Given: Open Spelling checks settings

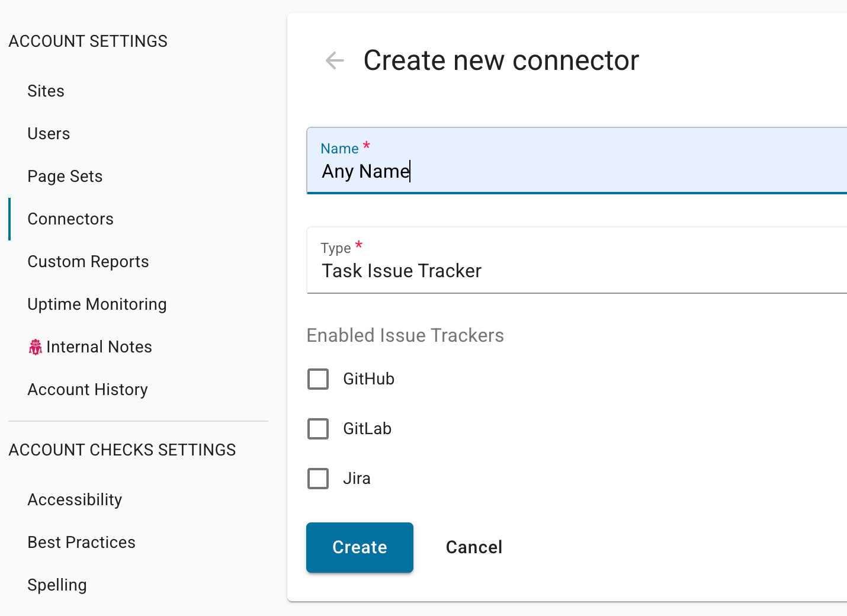Looking at the screenshot, I should (x=57, y=585).
